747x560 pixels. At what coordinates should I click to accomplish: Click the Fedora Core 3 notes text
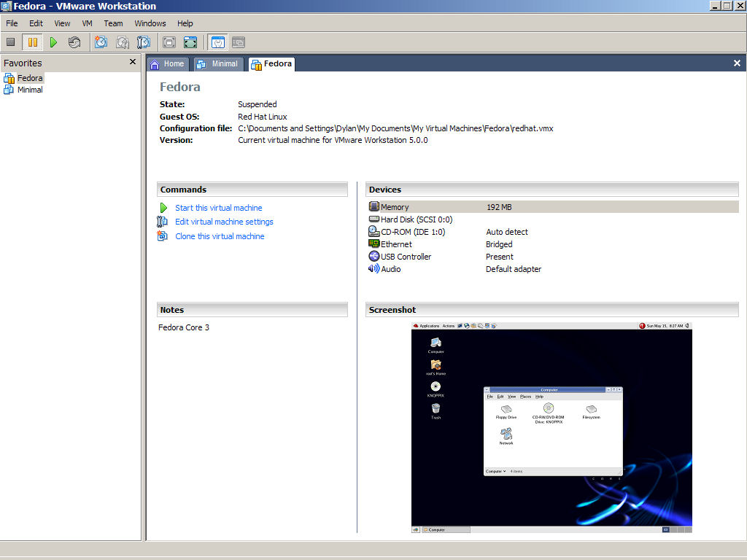tap(184, 327)
